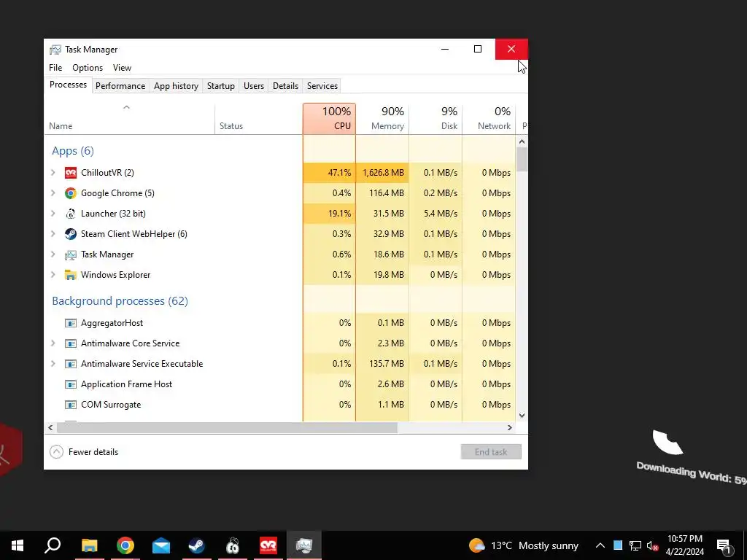Viewport: 747px width, 560px height.
Task: Expand the Task Manager process entry
Action: [x=53, y=254]
